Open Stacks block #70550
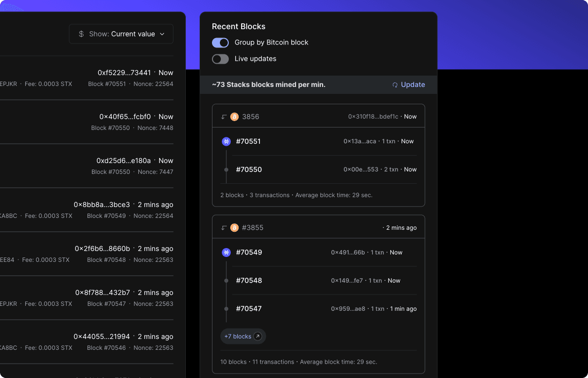Image resolution: width=588 pixels, height=378 pixels. click(x=249, y=169)
